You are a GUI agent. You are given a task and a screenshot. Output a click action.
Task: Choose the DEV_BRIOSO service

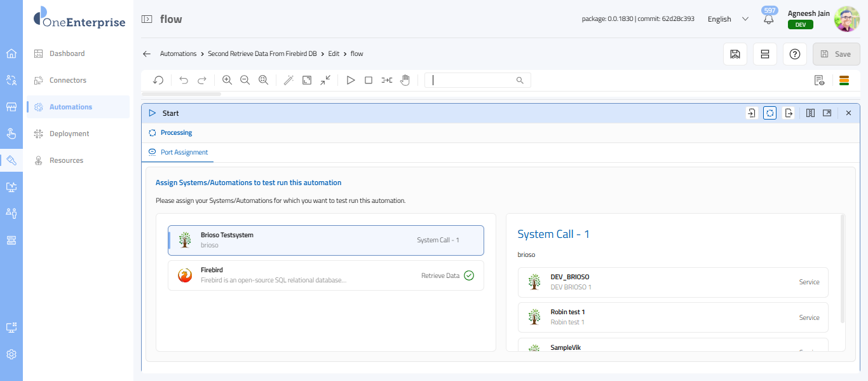coord(672,282)
